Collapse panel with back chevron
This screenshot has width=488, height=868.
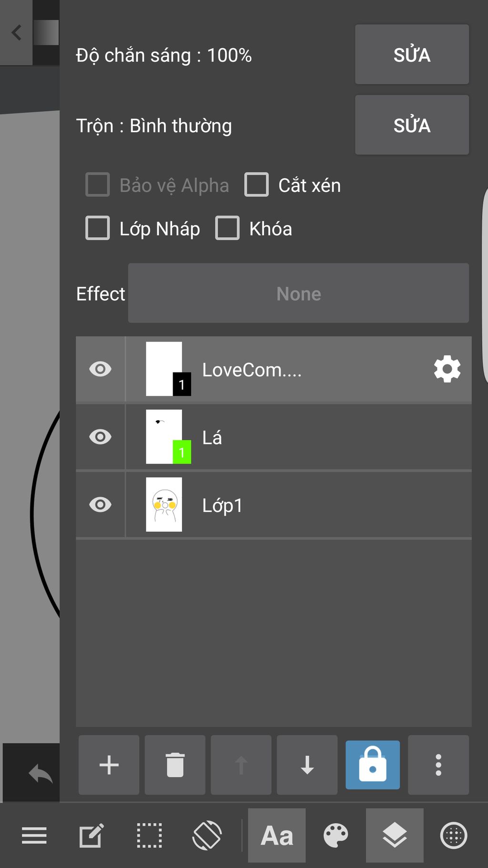17,32
